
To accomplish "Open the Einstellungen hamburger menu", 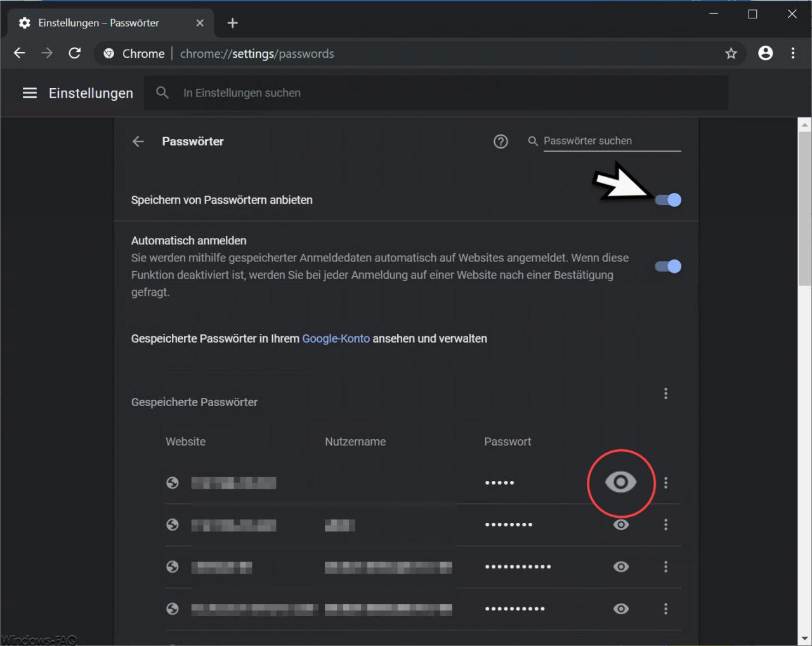I will pyautogui.click(x=29, y=93).
